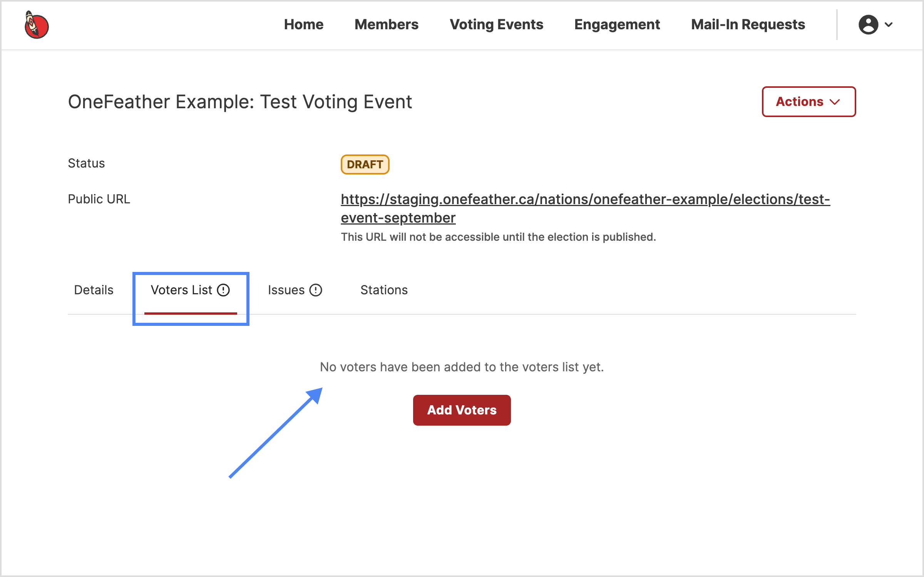Click the Add Voters button

(462, 410)
